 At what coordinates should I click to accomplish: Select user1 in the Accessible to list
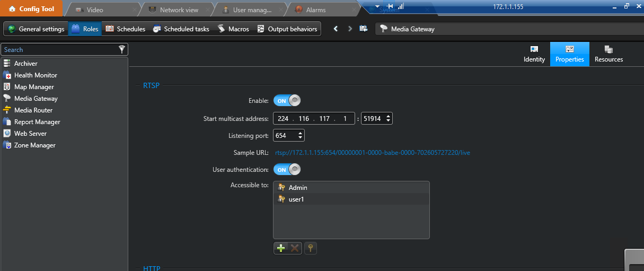[x=351, y=199]
